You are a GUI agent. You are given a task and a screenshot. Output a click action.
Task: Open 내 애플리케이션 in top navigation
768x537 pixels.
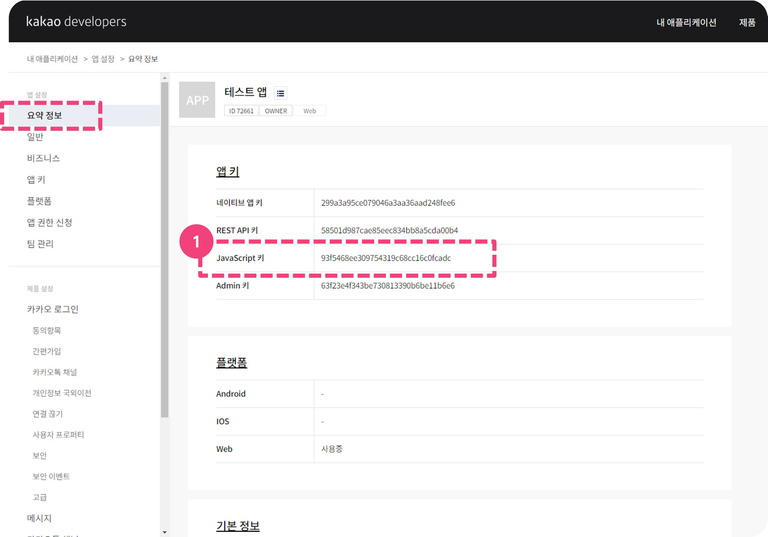[686, 23]
